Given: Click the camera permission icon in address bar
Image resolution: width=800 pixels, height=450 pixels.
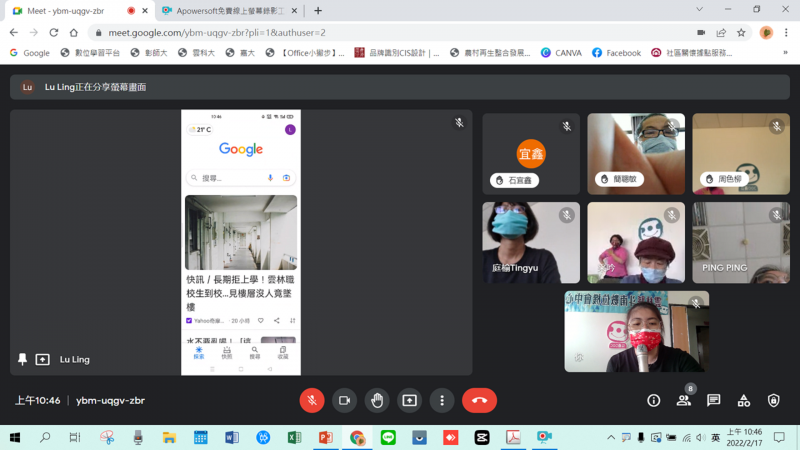Looking at the screenshot, I should pos(701,33).
